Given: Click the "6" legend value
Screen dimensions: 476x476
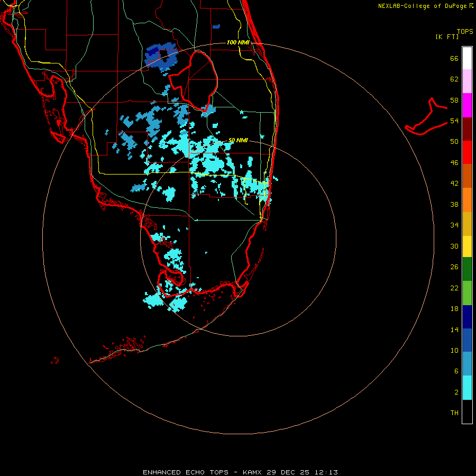Looking at the screenshot, I should pyautogui.click(x=456, y=371).
